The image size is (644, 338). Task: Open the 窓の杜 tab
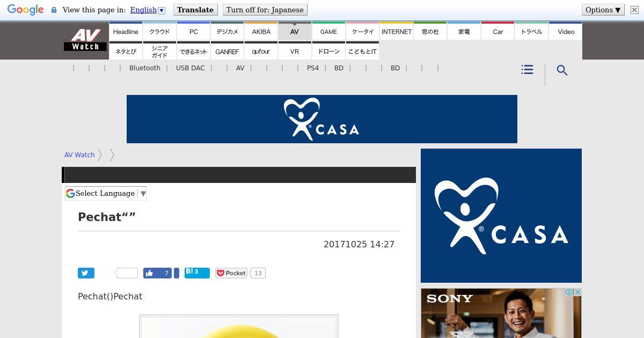tap(430, 31)
